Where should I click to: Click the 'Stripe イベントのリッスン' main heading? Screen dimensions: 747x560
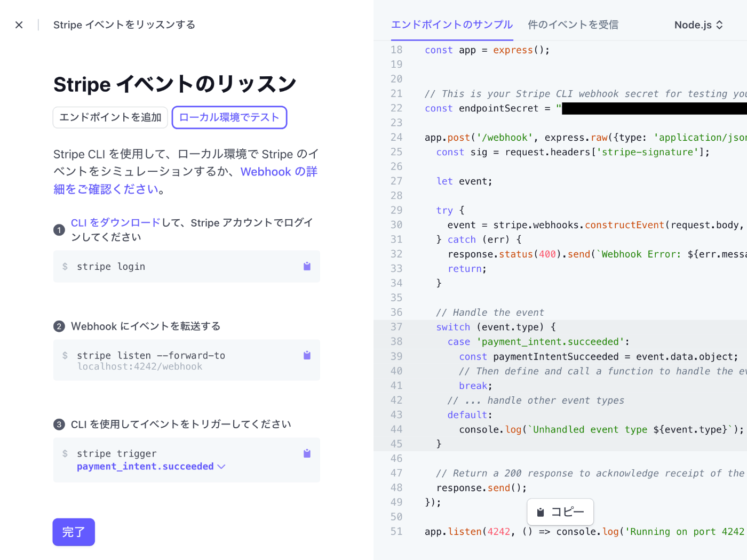coord(175,84)
